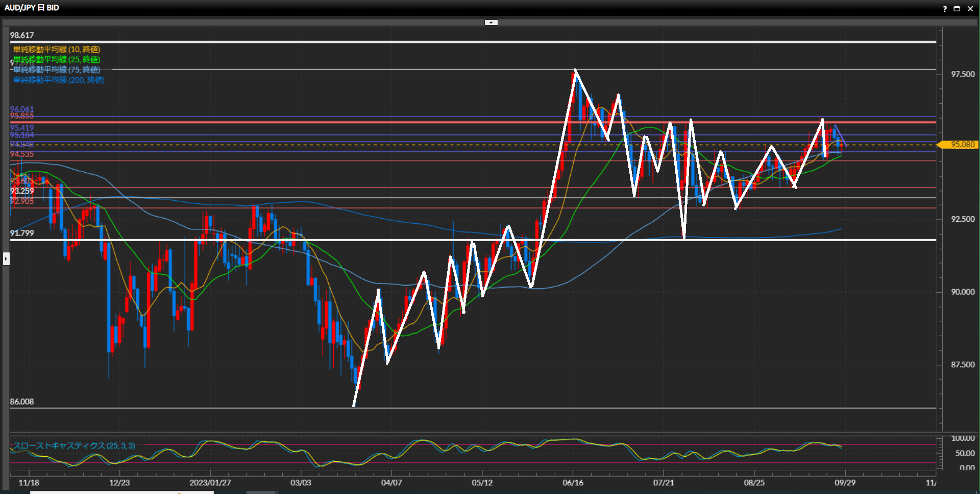
Task: Close the AUD/JPY chart window
Action: (970, 9)
